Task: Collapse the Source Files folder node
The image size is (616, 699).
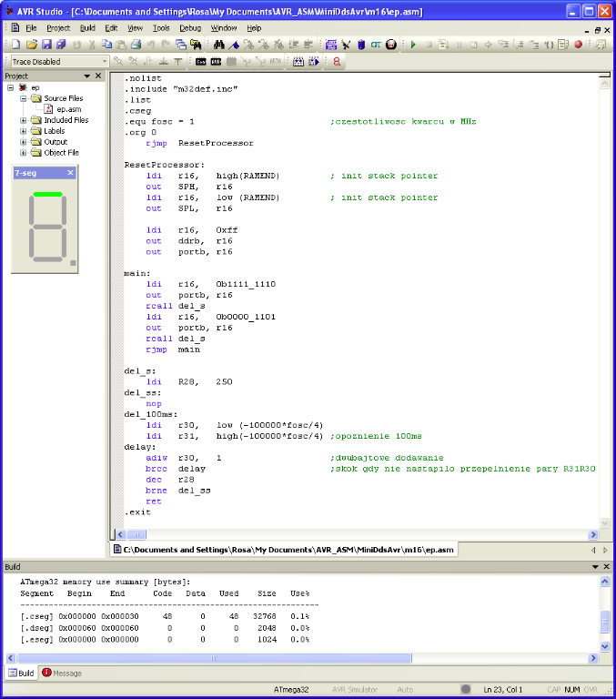Action: tap(24, 98)
